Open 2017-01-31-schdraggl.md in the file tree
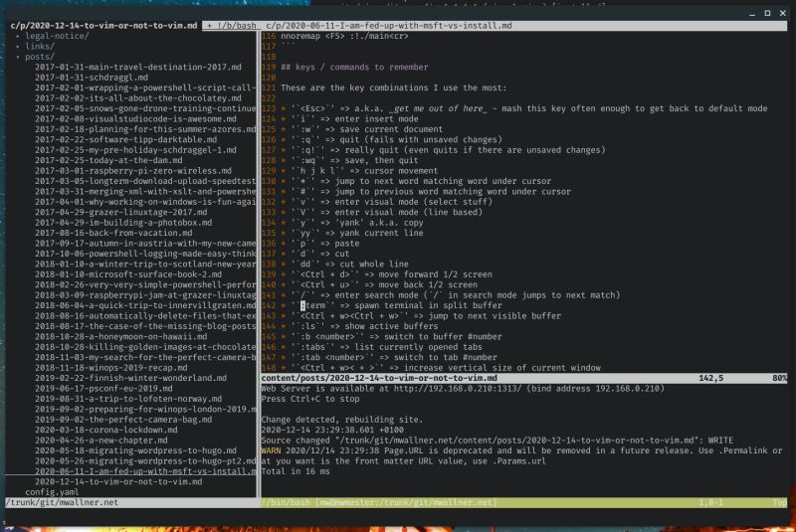Image resolution: width=796 pixels, height=532 pixels. point(92,78)
